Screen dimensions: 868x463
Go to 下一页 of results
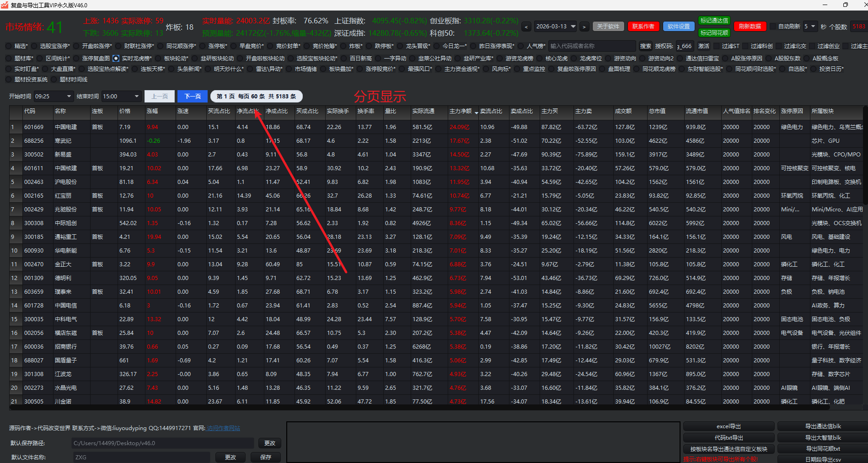pos(193,97)
